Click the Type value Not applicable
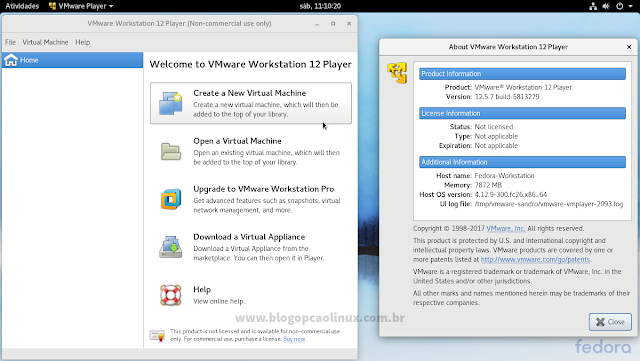 496,136
